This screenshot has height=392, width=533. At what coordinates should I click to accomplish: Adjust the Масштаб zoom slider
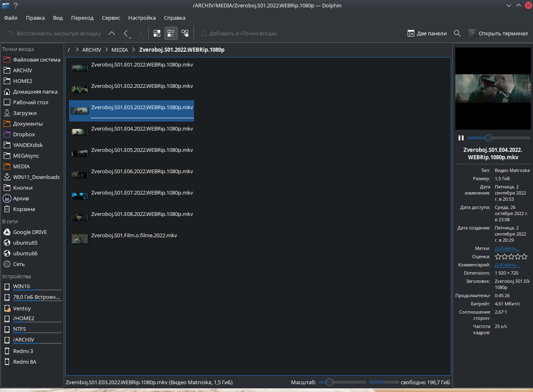click(342, 382)
